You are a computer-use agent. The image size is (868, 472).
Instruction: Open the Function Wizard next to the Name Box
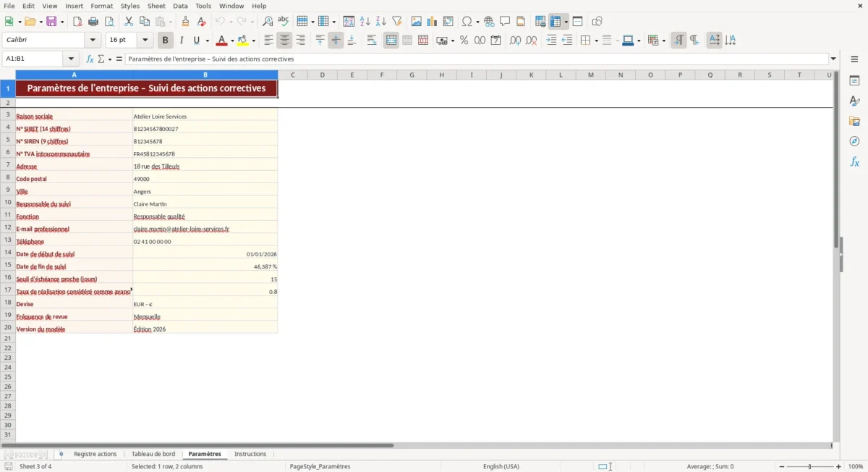pos(90,59)
